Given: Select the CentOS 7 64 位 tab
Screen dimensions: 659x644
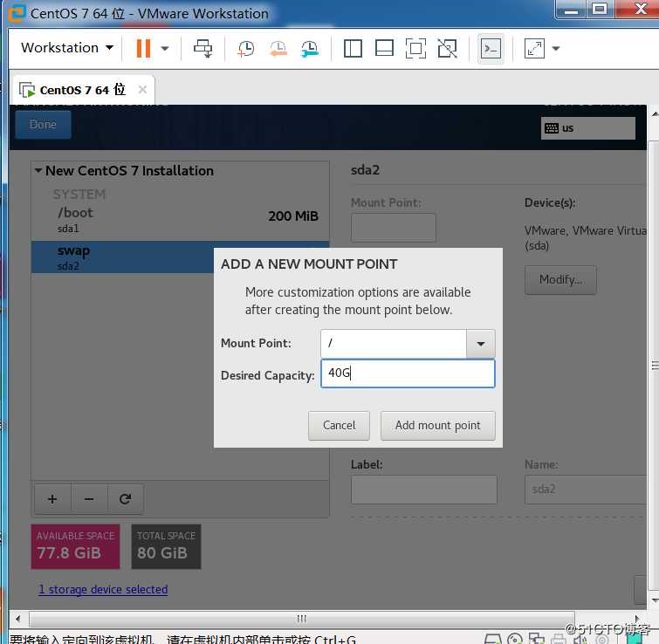Looking at the screenshot, I should 83,90.
